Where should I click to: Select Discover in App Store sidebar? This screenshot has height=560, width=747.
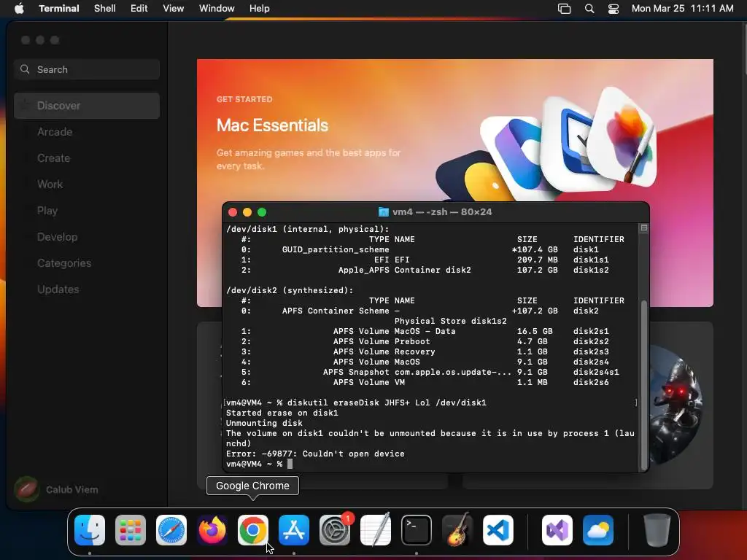click(87, 106)
